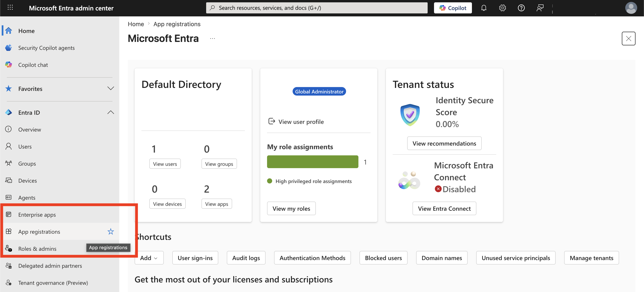Open the Copilot button in header
This screenshot has width=644, height=292.
click(453, 8)
